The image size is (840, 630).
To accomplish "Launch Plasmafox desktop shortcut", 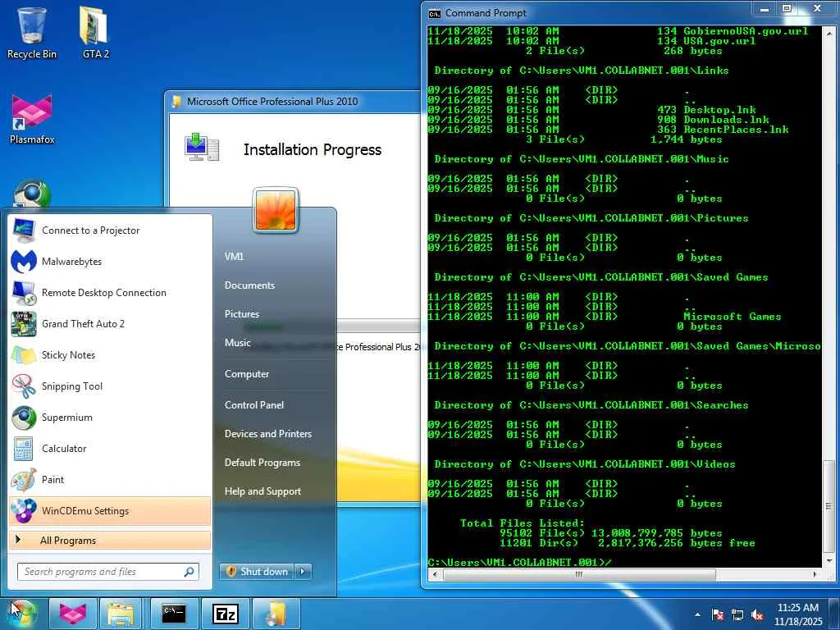I will [32, 119].
